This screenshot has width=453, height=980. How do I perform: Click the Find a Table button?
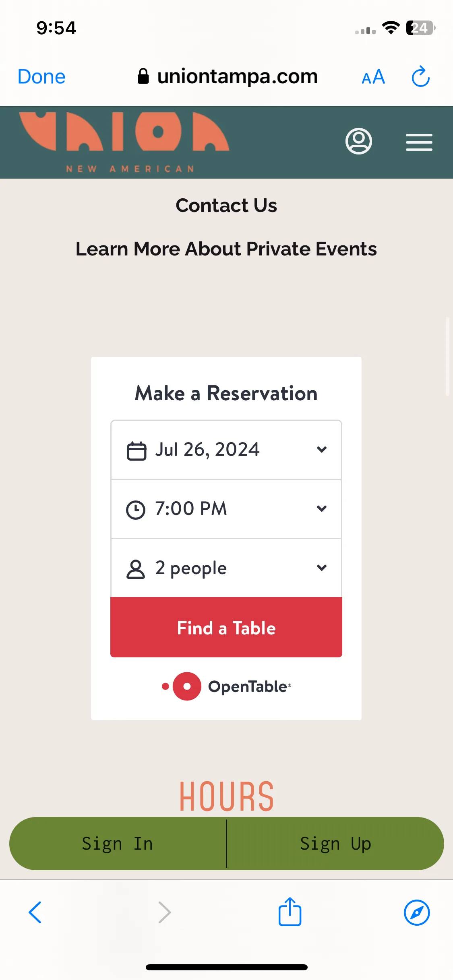point(226,627)
